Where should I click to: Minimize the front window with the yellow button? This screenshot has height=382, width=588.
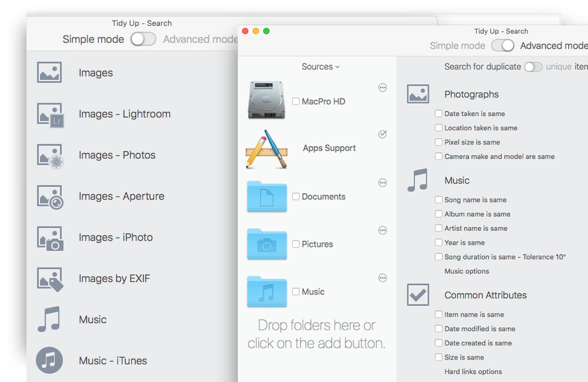click(x=256, y=31)
